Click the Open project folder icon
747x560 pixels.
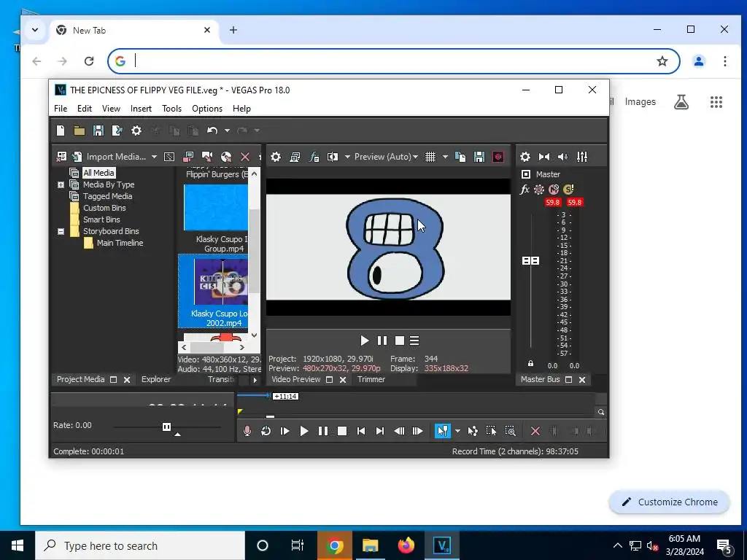pyautogui.click(x=79, y=131)
